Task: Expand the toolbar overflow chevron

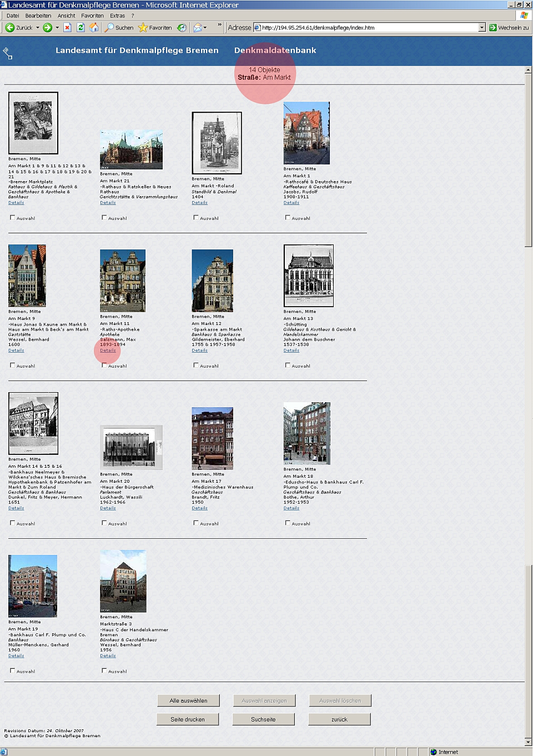Action: tap(219, 25)
